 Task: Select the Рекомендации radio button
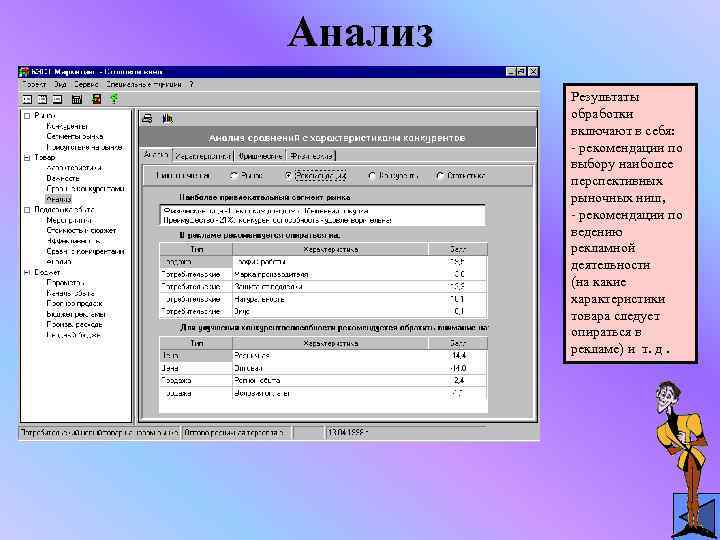pos(288,175)
